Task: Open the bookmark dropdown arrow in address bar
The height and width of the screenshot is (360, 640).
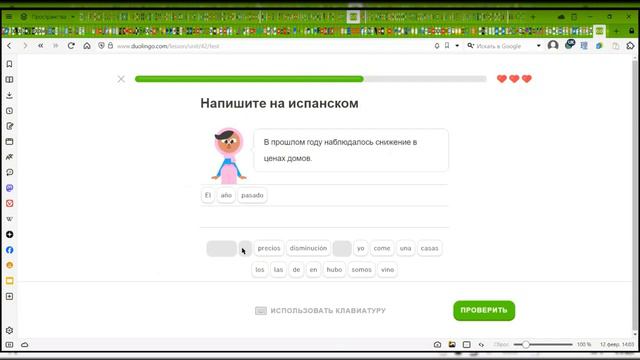Action: [x=457, y=46]
